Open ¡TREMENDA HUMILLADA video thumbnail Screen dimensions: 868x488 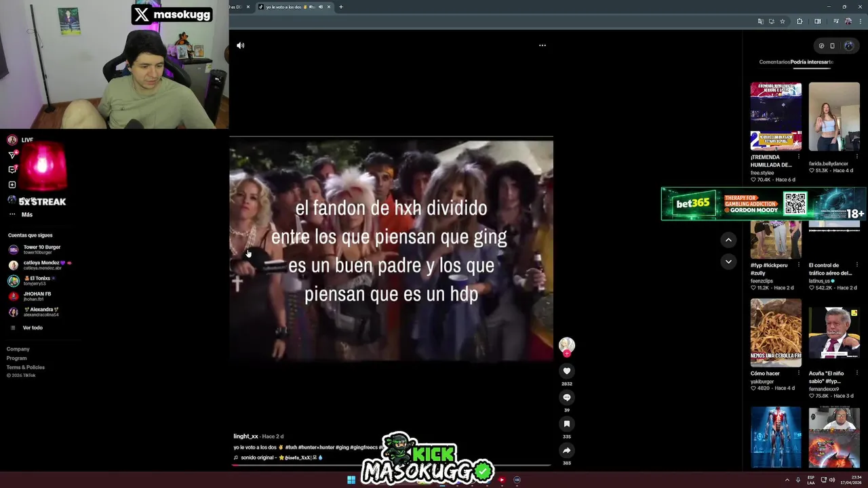(776, 117)
